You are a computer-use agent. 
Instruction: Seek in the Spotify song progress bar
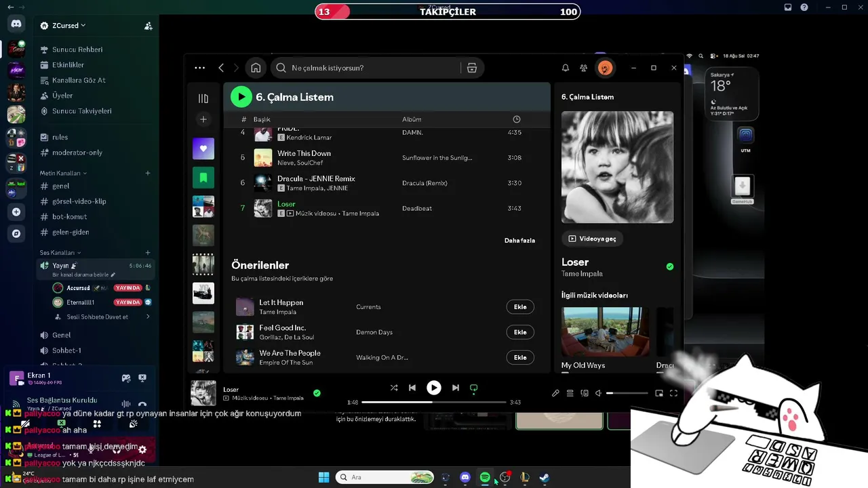click(434, 402)
